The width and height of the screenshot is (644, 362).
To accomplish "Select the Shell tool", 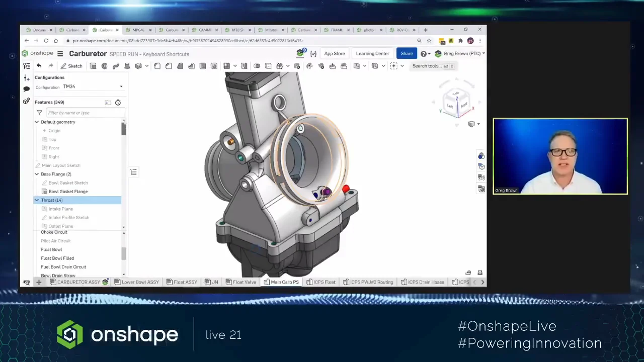I will (202, 66).
